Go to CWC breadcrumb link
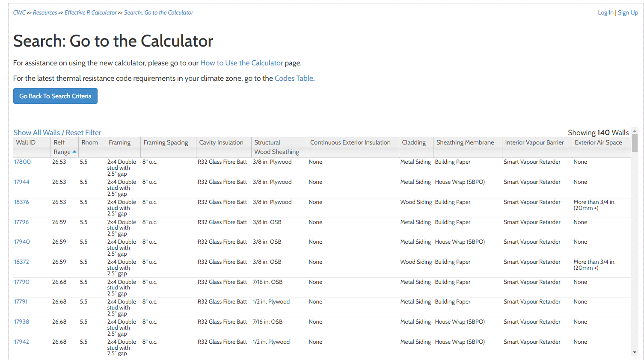This screenshot has width=644, height=360. [19, 12]
